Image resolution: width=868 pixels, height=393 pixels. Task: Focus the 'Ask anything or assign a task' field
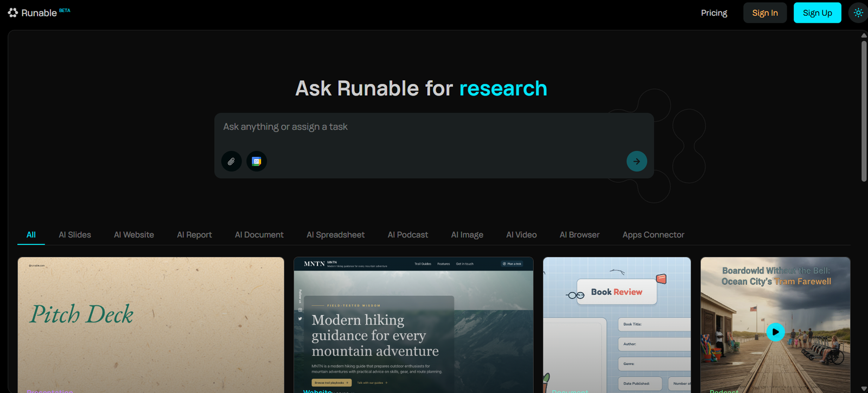tap(423, 127)
